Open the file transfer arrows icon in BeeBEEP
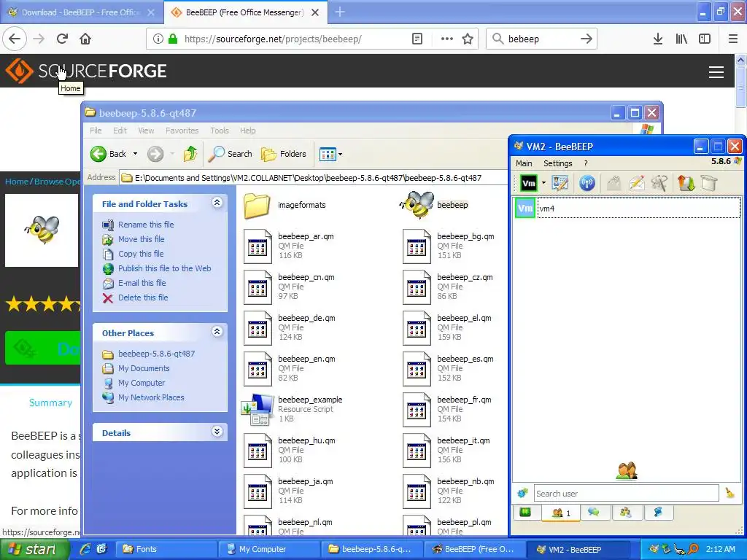Screen dimensions: 747x560 pos(686,183)
